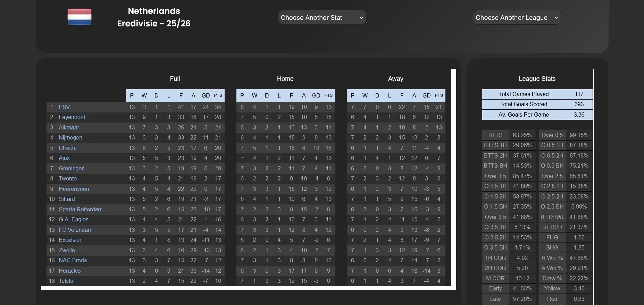The image size is (644, 305).
Task: Click the O 3.5 BH stat label
Action: [495, 247]
